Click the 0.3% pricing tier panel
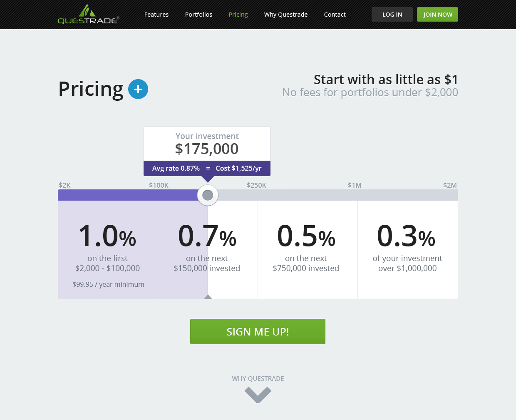Image resolution: width=516 pixels, height=420 pixels. pyautogui.click(x=407, y=250)
